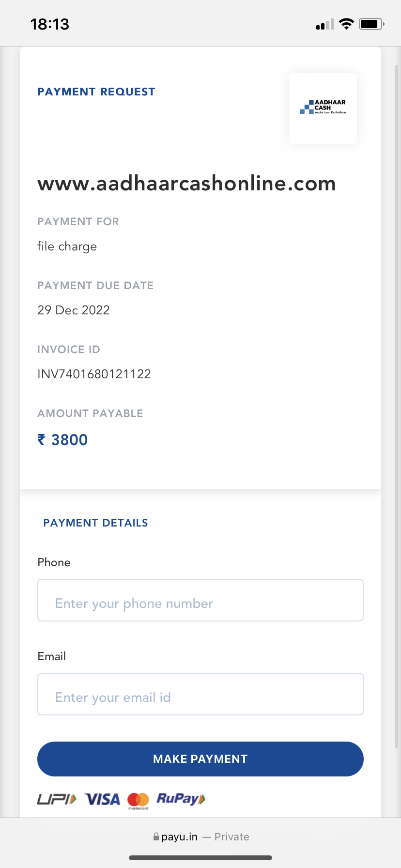This screenshot has width=401, height=868.
Task: Click the ₹ 3800 amount payable
Action: click(x=63, y=440)
